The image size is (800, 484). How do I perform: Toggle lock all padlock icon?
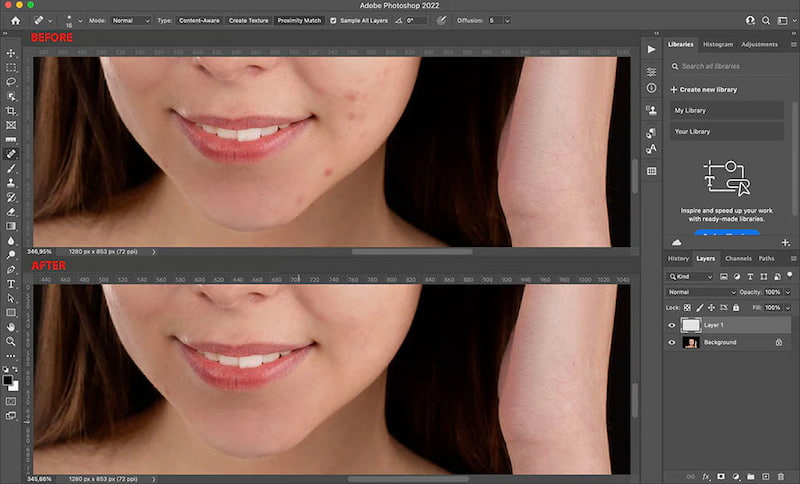point(736,308)
